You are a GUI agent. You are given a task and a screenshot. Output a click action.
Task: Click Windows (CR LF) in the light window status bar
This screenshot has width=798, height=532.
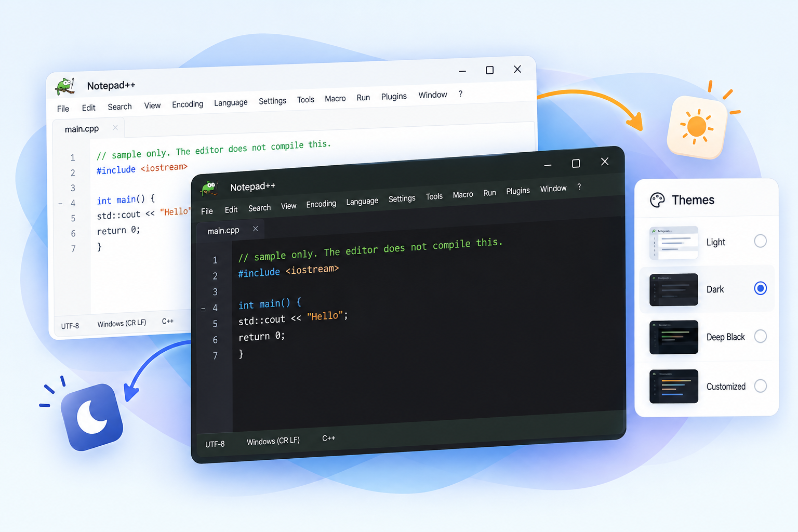[122, 323]
